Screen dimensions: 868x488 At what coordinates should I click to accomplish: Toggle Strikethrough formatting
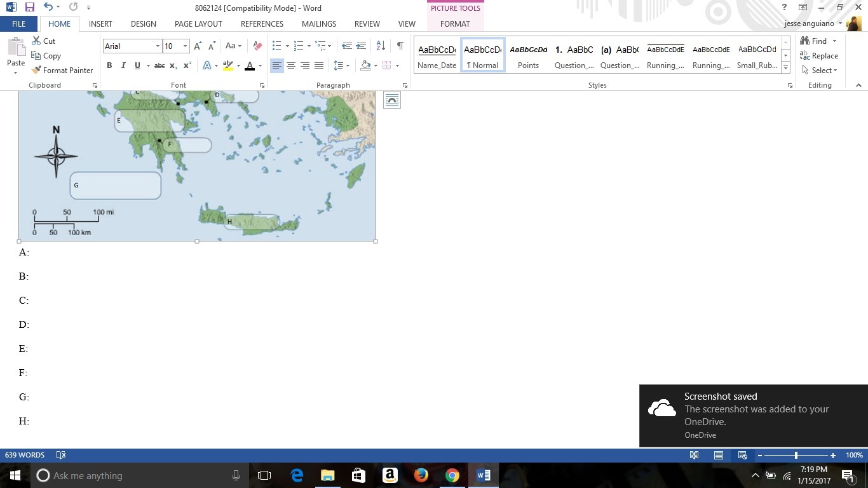point(159,65)
